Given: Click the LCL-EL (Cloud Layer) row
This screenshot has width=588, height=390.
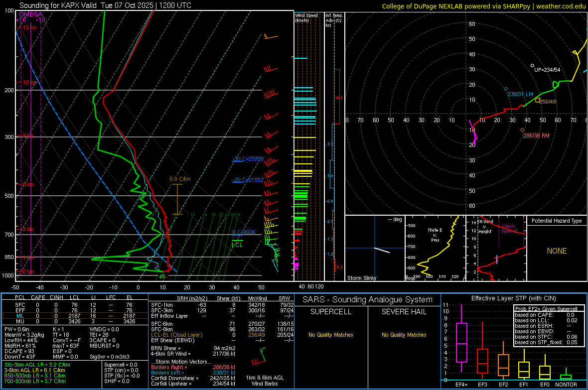Looking at the screenshot, I should click(222, 335).
